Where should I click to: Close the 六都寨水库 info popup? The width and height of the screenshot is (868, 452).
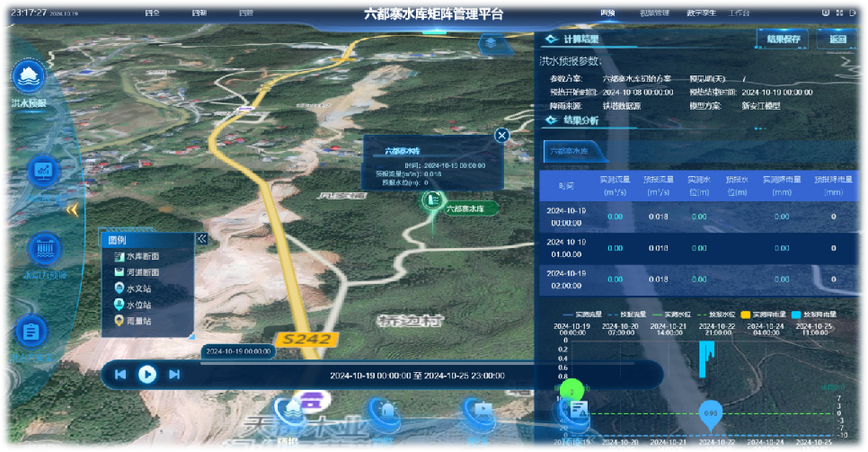coord(502,135)
